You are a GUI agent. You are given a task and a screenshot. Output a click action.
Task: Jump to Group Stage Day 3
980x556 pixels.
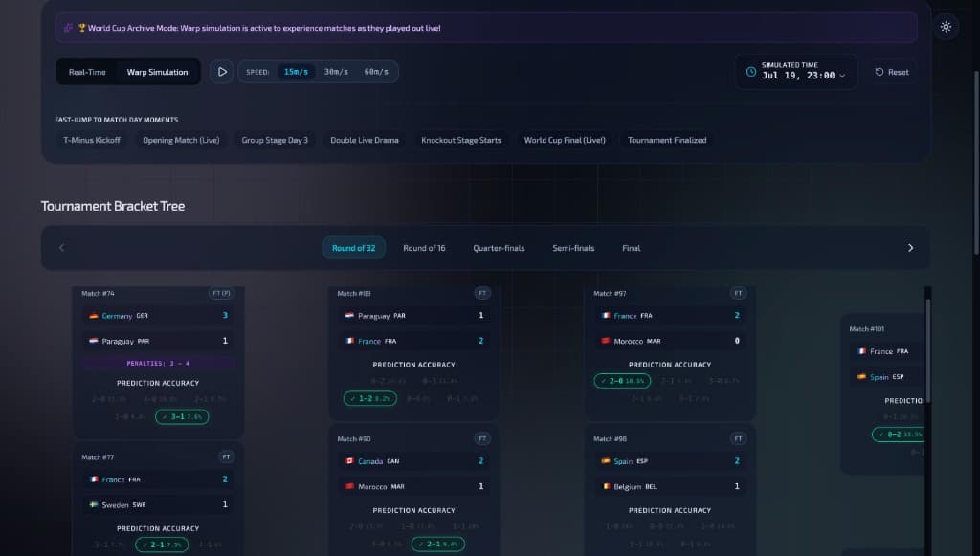[275, 140]
